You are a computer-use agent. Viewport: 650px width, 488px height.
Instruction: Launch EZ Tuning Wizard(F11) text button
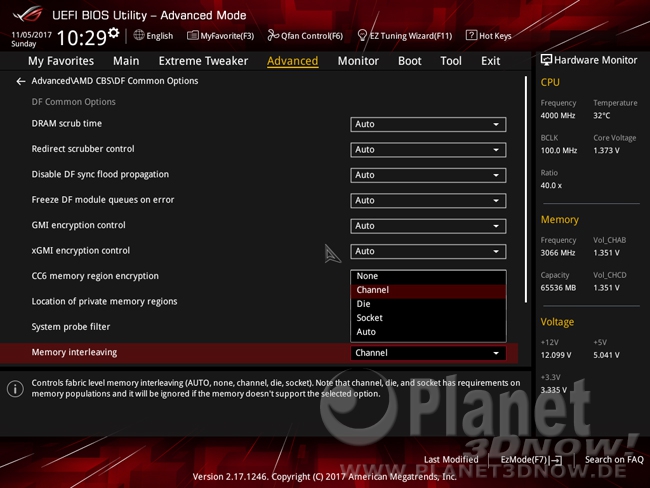point(411,36)
